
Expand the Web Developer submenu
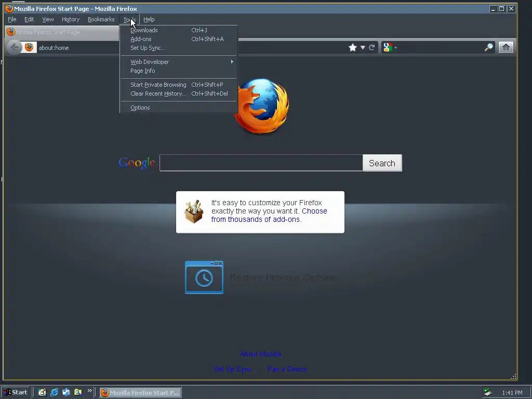(x=179, y=62)
